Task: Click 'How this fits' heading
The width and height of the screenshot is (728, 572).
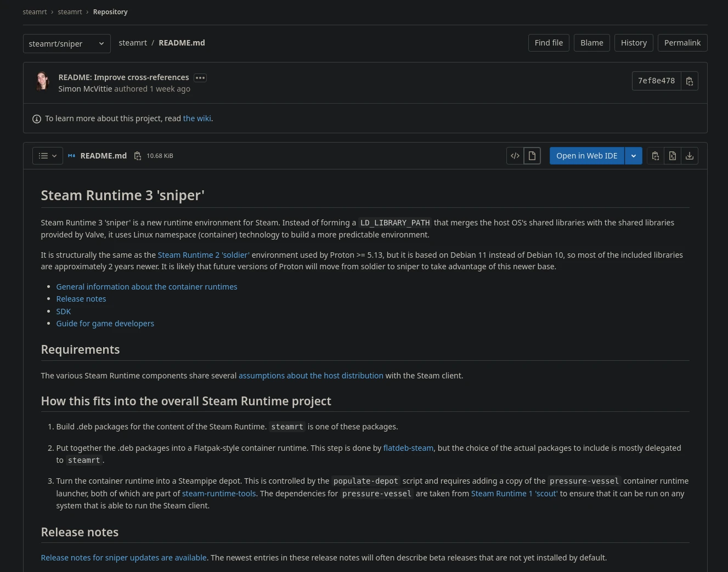Action: pos(186,401)
